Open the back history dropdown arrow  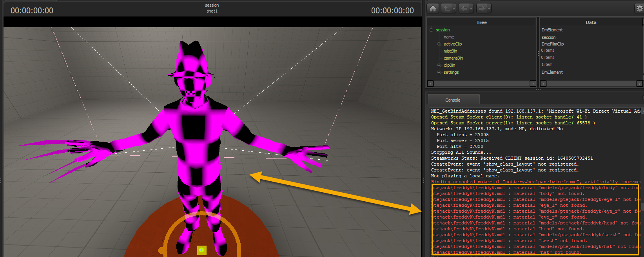point(471,8)
